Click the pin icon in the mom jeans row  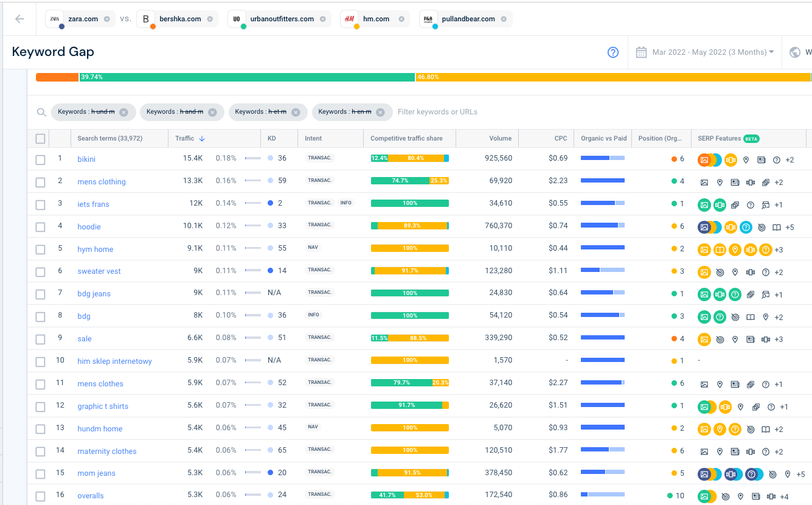point(788,475)
